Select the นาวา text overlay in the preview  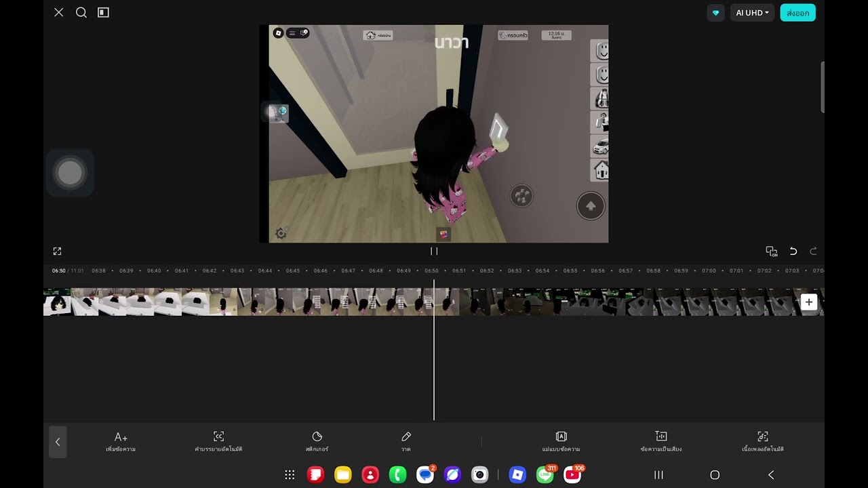(452, 43)
